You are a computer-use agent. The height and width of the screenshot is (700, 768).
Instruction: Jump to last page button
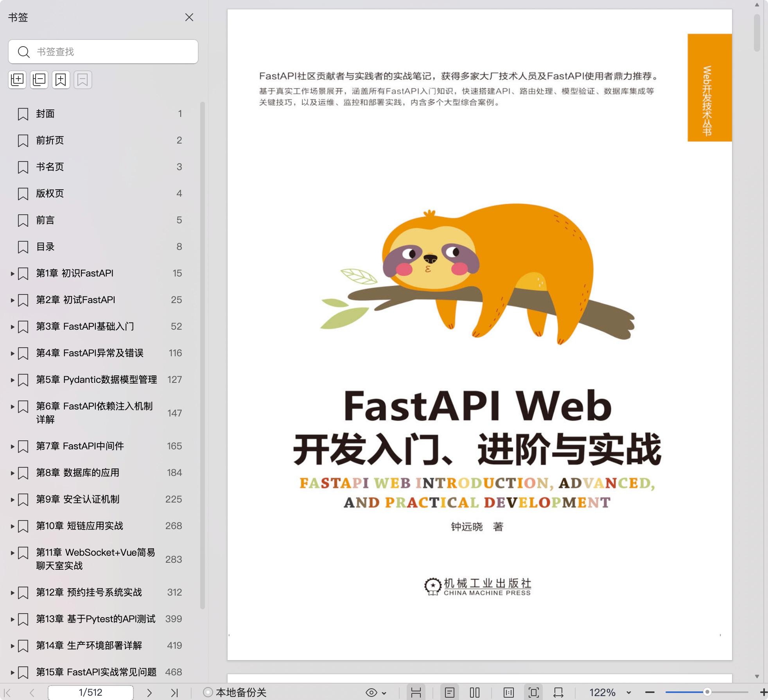tap(174, 693)
